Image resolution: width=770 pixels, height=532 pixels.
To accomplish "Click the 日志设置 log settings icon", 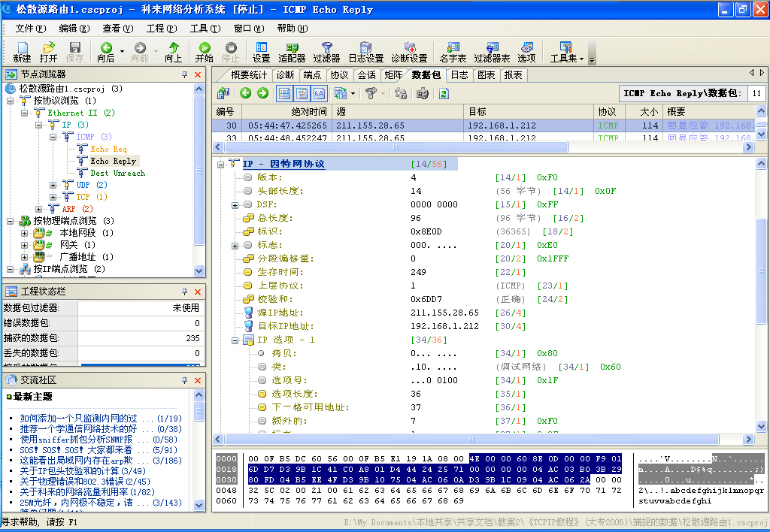I will [x=366, y=48].
